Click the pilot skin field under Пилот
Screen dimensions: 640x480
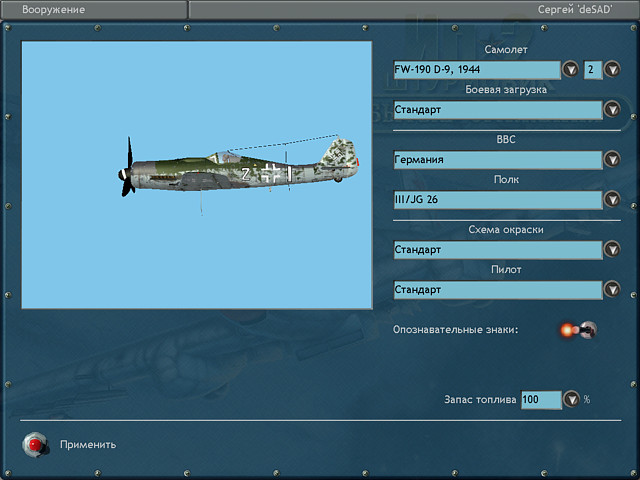498,289
